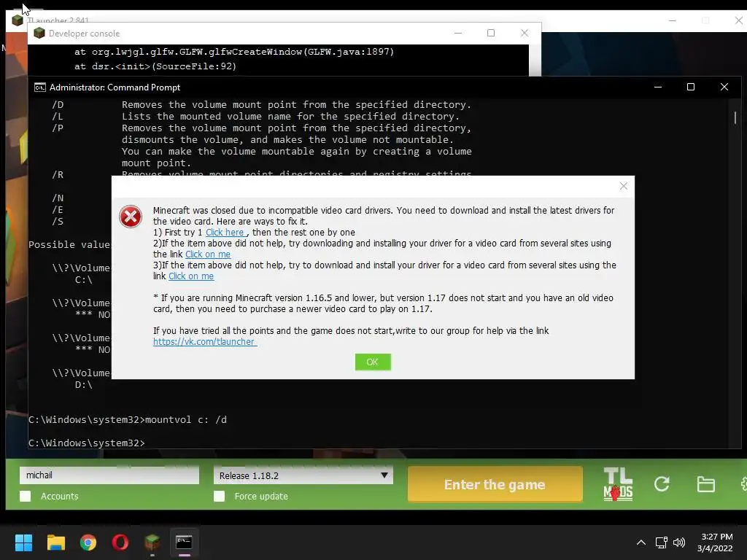Viewport: 747px width, 560px height.
Task: Close the Administrator Command Prompt window
Action: point(724,87)
